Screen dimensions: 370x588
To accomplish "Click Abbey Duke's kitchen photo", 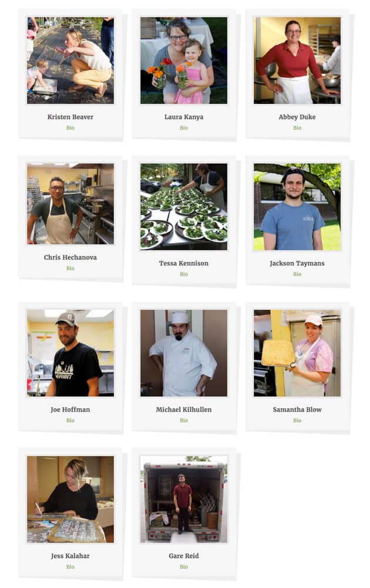I will (297, 60).
